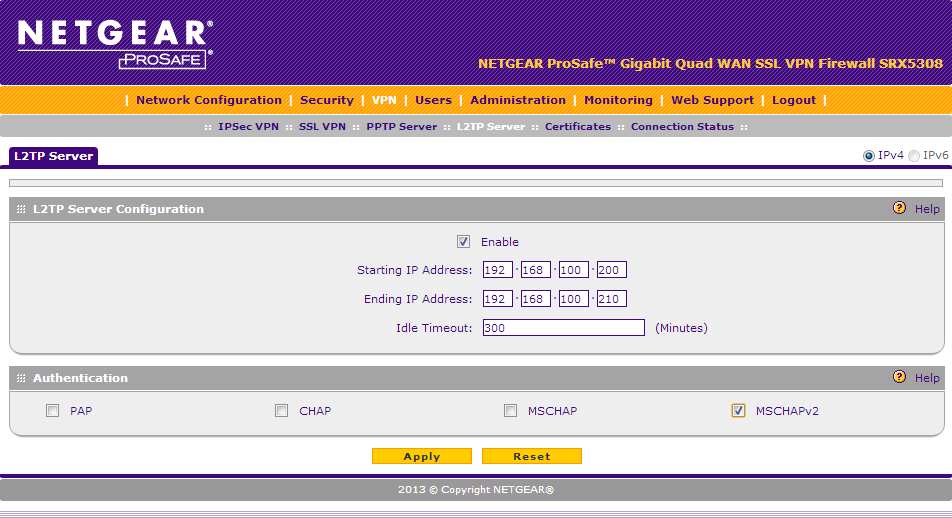Click Ending IP second octet field 168
The height and width of the screenshot is (518, 952).
click(536, 299)
